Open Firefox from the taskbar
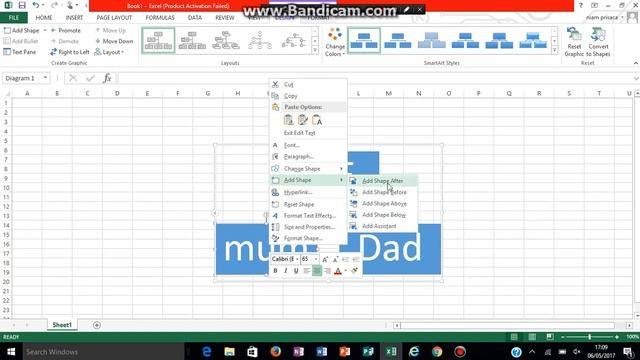 point(276,351)
